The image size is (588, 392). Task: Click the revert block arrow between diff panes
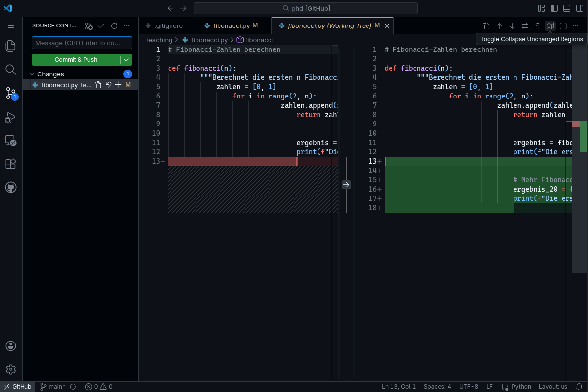tap(346, 185)
